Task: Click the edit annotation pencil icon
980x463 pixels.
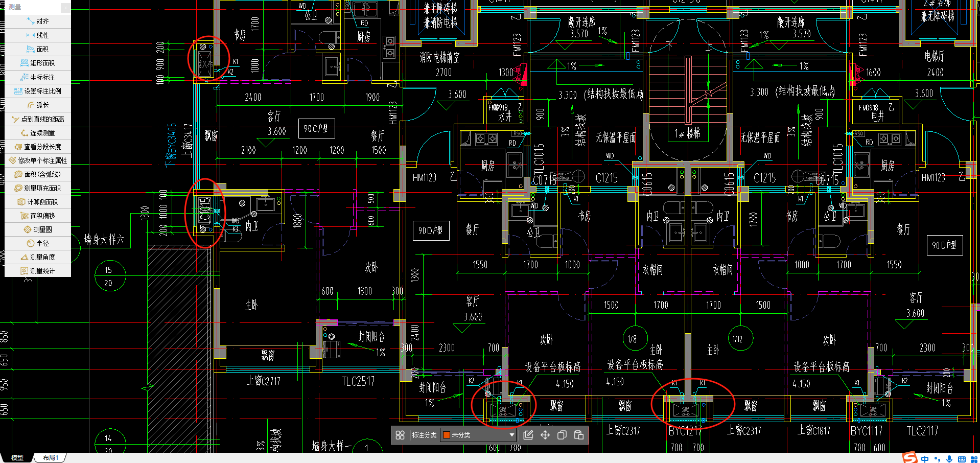Action: (x=528, y=435)
